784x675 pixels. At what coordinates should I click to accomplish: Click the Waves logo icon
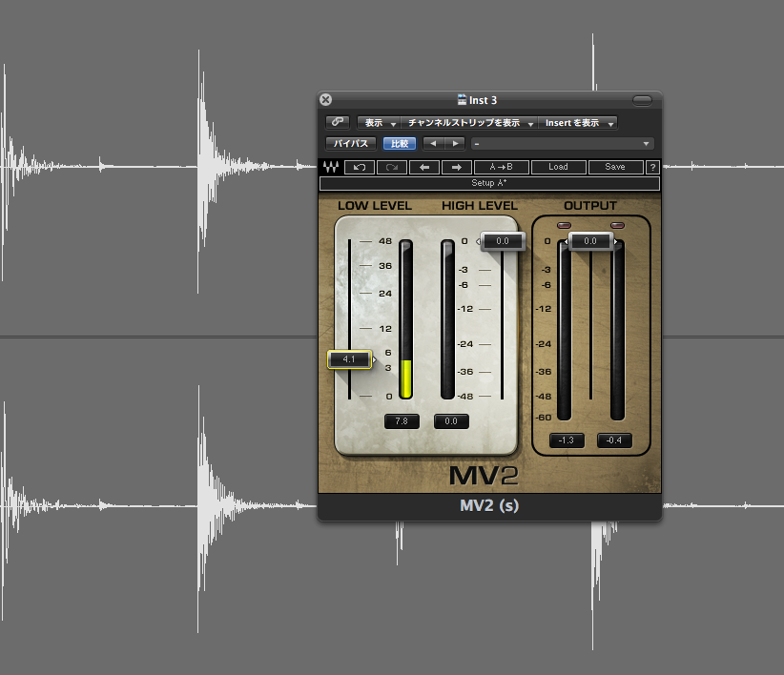pyautogui.click(x=331, y=167)
